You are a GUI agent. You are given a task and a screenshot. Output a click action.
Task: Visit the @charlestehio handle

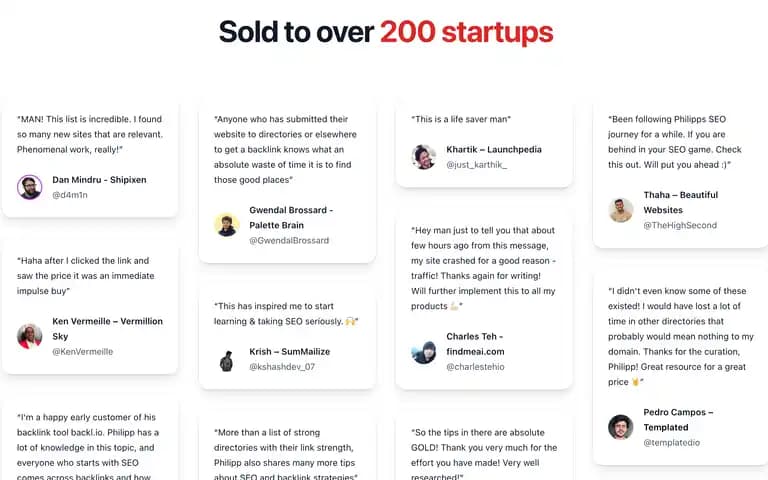pos(475,367)
